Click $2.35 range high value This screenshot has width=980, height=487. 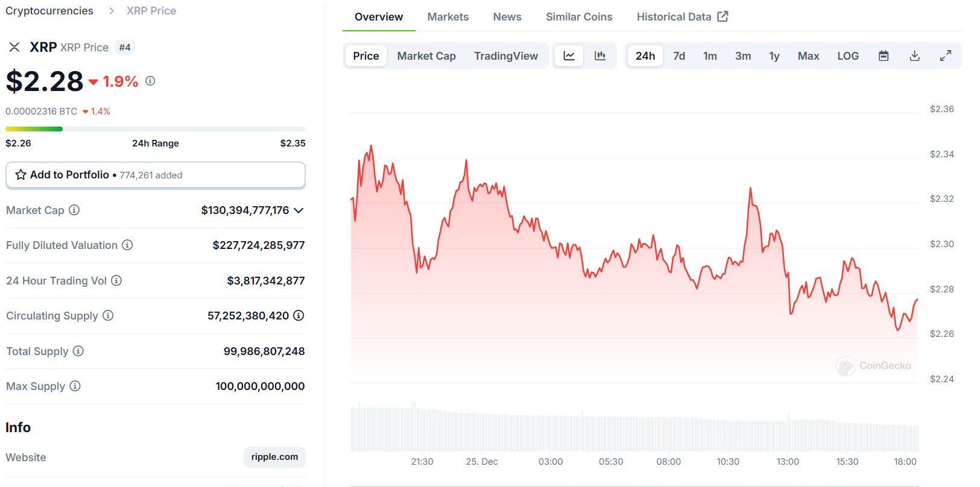[293, 143]
